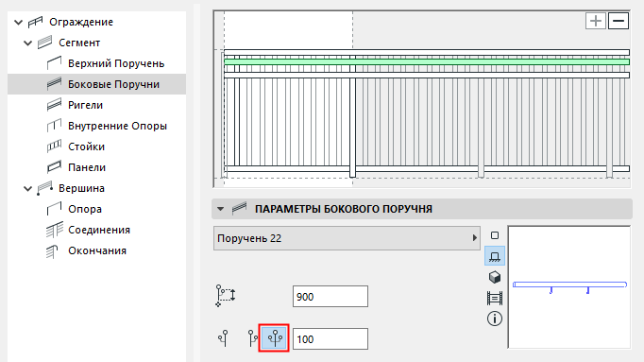Select Ограждение in the tree
644x362 pixels.
[x=81, y=22]
